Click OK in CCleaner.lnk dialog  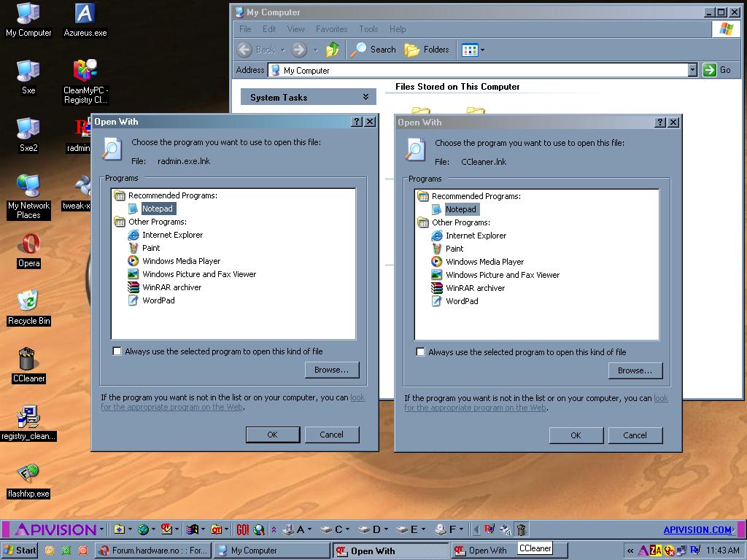click(x=576, y=436)
